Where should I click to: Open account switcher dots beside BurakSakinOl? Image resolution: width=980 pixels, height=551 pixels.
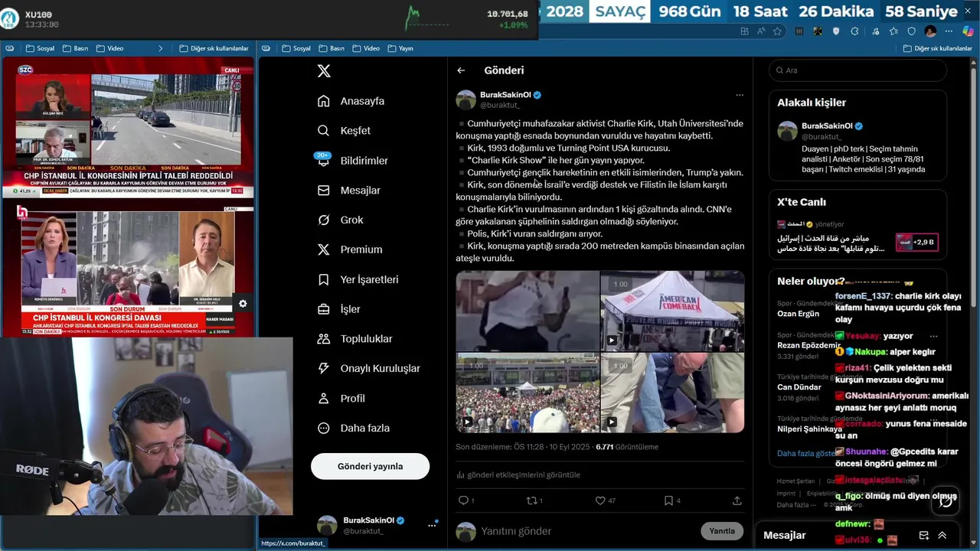click(x=432, y=525)
